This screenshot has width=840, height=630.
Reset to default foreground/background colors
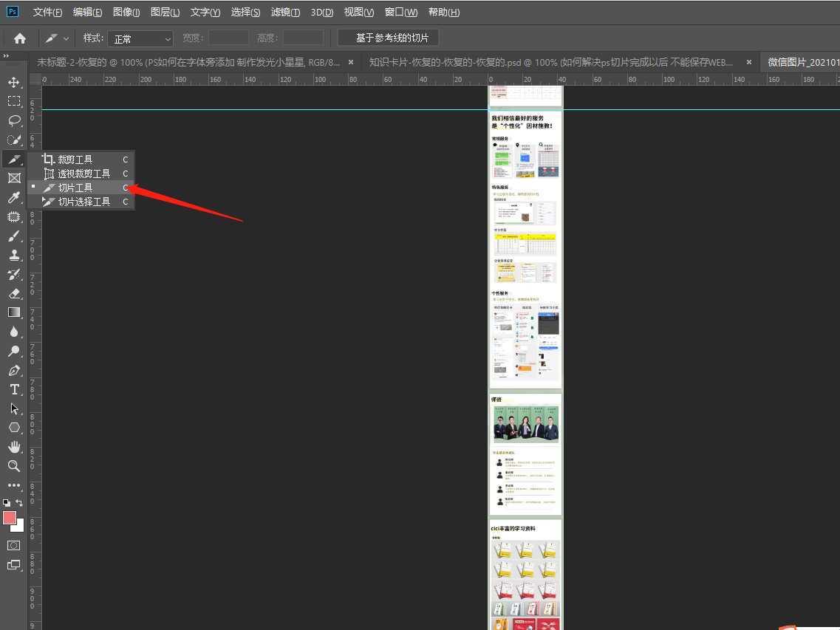click(7, 503)
